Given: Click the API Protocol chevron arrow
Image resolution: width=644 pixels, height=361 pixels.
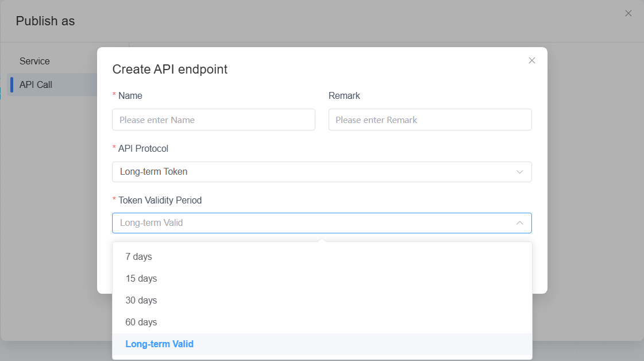Looking at the screenshot, I should [519, 172].
